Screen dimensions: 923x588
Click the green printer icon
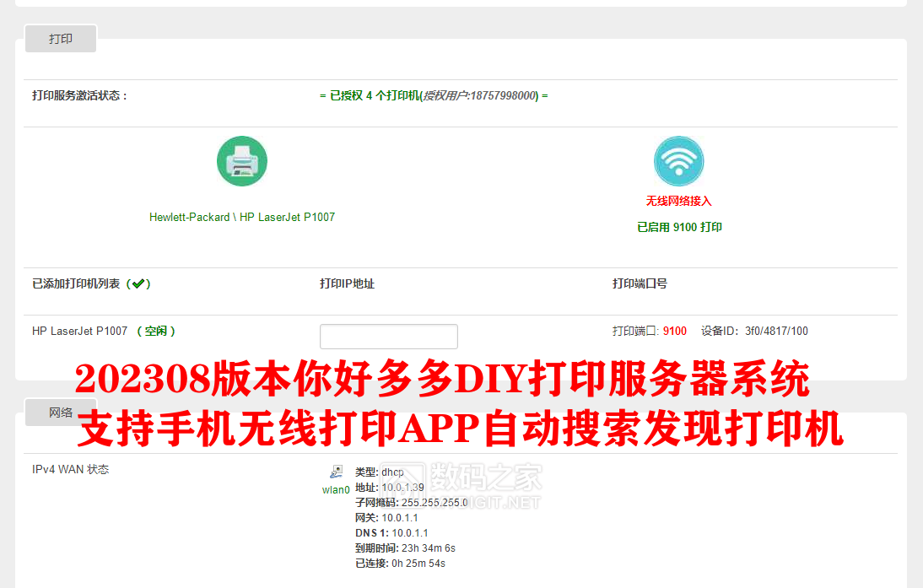[x=242, y=161]
